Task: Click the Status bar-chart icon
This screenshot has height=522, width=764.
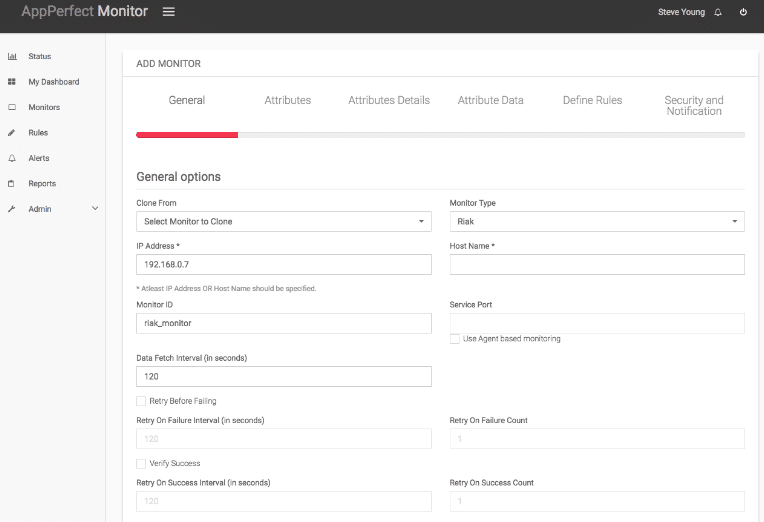Action: 12,57
